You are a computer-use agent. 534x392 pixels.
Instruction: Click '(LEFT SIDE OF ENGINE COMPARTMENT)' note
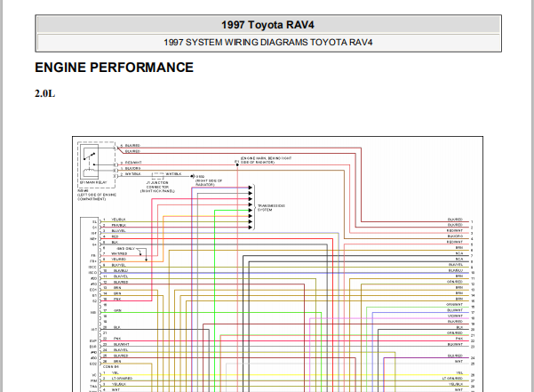coord(97,196)
